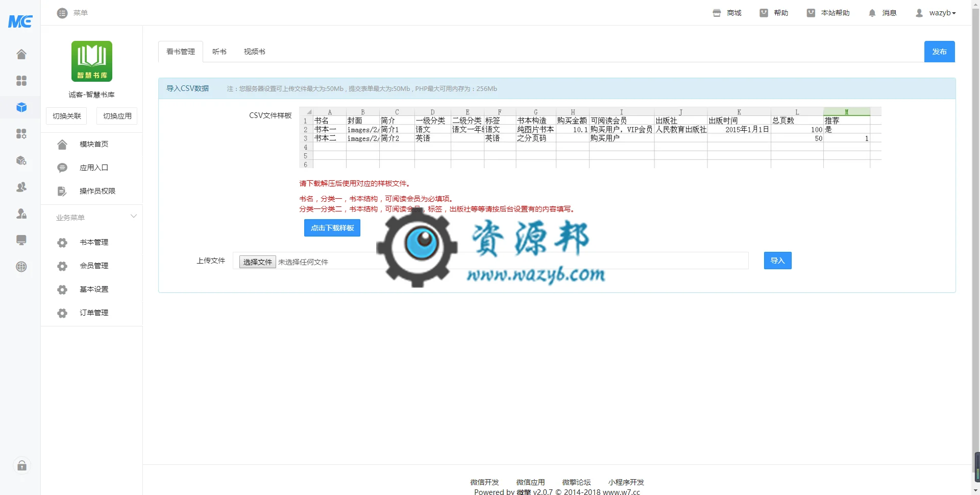Click the 小程序开发 footer link
980x495 pixels.
[626, 482]
